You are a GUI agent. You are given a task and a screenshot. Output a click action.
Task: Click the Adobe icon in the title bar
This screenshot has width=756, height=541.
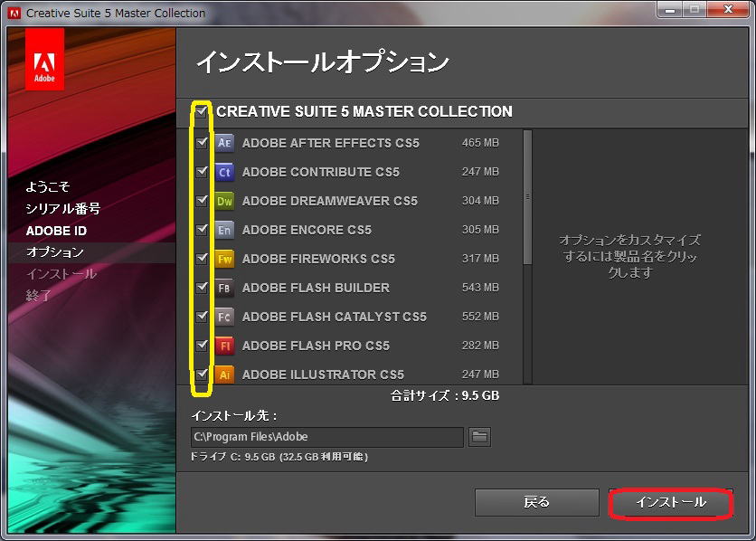coord(14,13)
